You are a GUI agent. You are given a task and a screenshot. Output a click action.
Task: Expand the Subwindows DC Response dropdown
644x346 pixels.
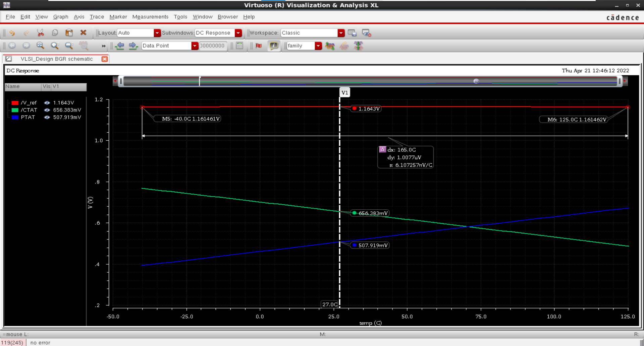(238, 33)
